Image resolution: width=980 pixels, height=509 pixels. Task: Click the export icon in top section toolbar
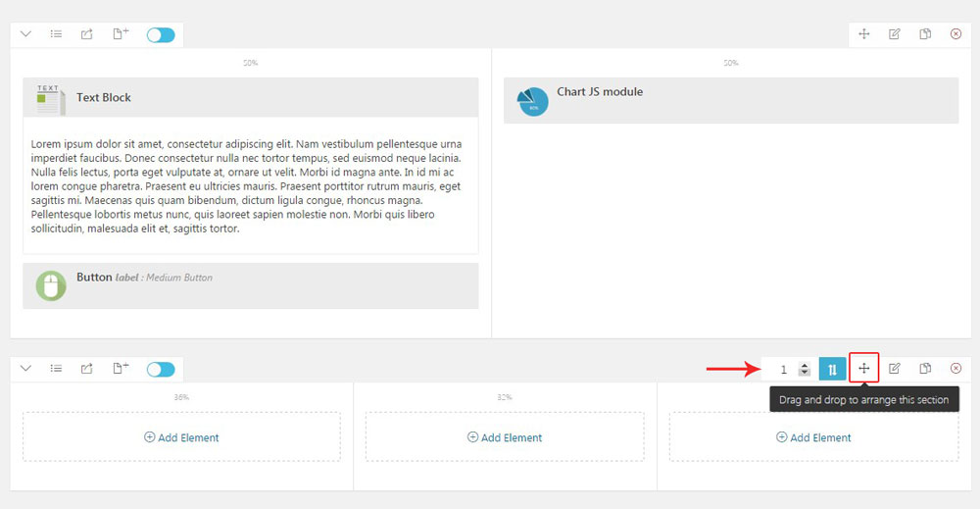click(x=87, y=34)
